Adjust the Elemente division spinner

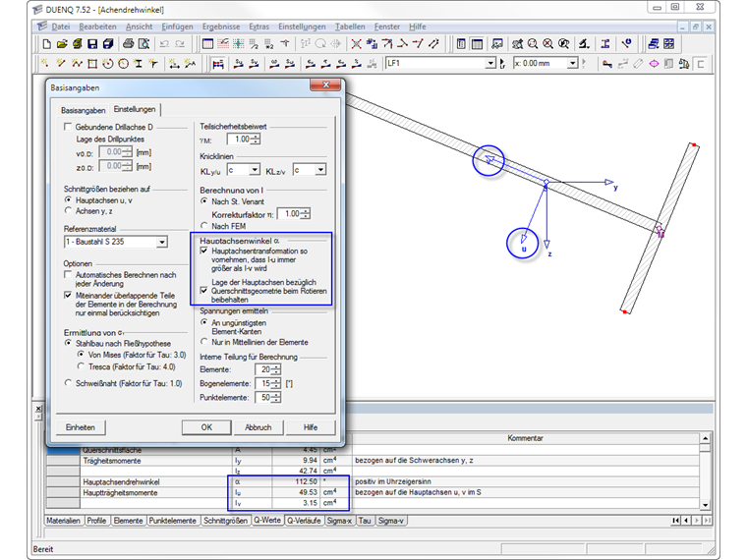coord(276,369)
